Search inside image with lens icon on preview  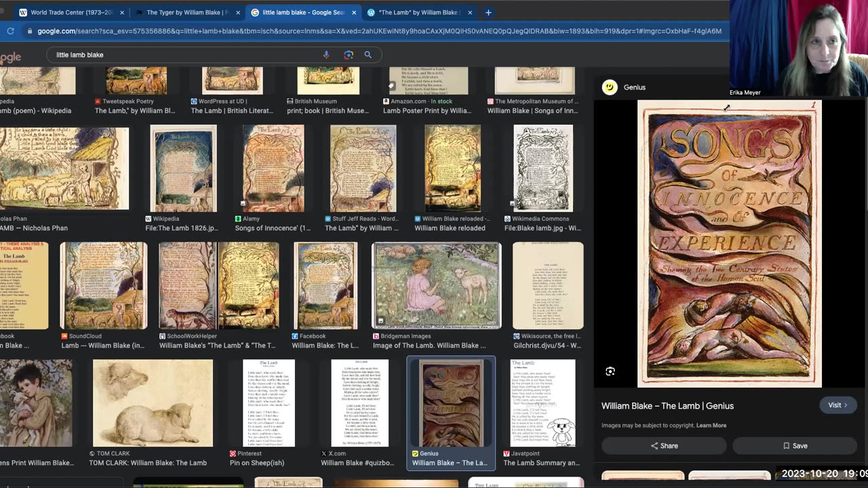coord(610,371)
